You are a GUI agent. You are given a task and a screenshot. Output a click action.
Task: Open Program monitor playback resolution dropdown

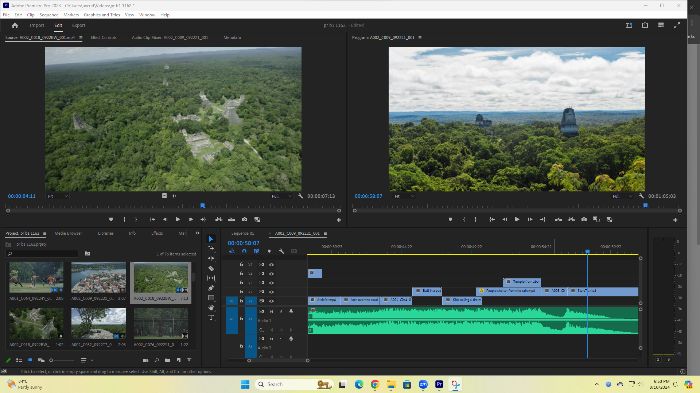(x=623, y=196)
